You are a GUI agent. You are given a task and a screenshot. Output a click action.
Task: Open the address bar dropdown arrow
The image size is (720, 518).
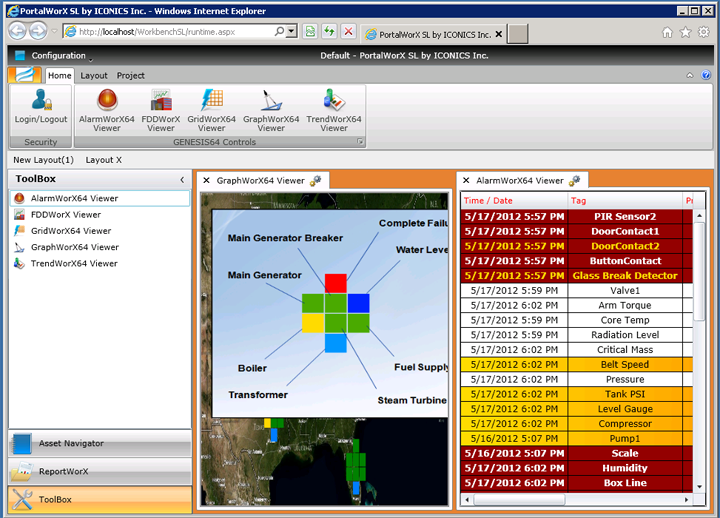[291, 31]
